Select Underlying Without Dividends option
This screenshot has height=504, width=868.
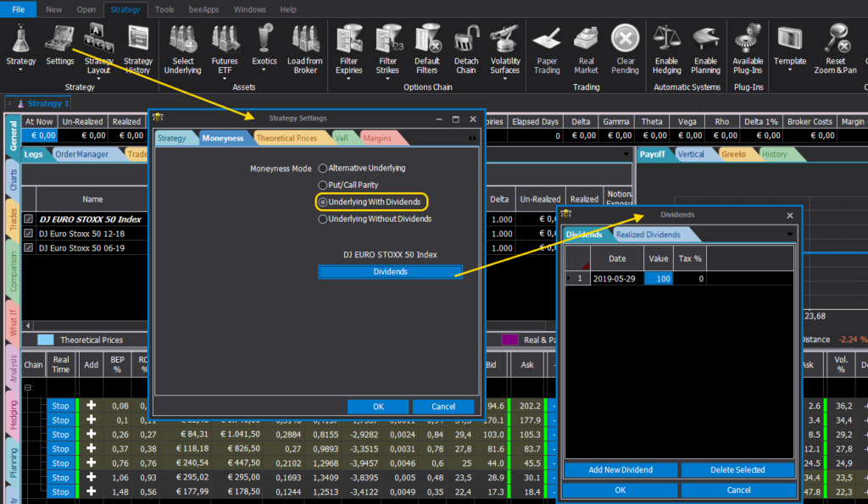[322, 219]
